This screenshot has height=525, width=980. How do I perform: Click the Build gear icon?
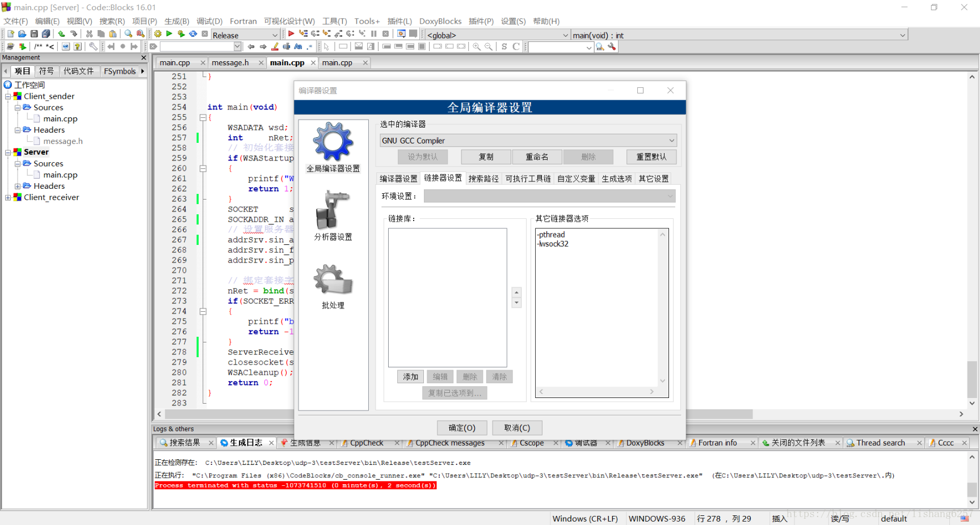pyautogui.click(x=158, y=34)
